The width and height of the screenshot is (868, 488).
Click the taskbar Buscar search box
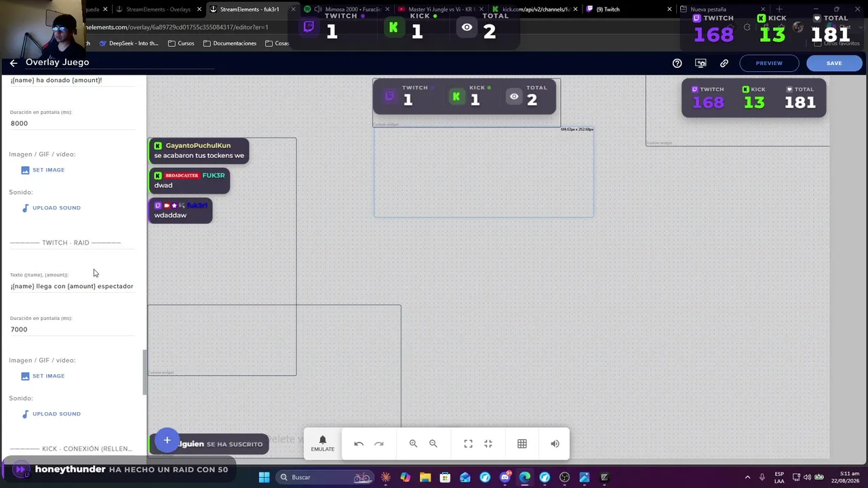click(x=326, y=478)
